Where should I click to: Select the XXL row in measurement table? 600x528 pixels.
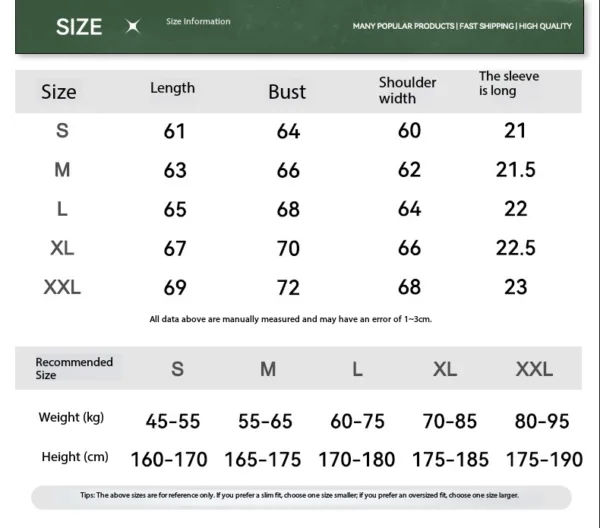tap(62, 287)
